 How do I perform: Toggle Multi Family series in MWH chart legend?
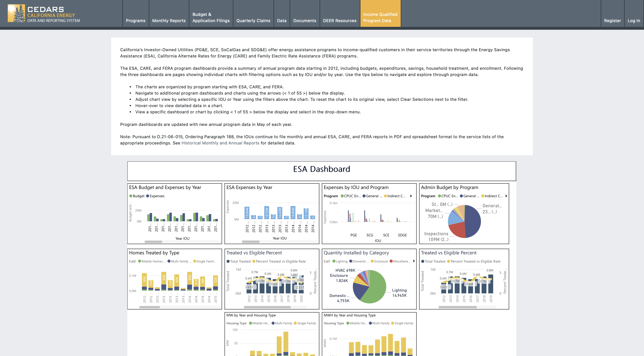(370, 323)
